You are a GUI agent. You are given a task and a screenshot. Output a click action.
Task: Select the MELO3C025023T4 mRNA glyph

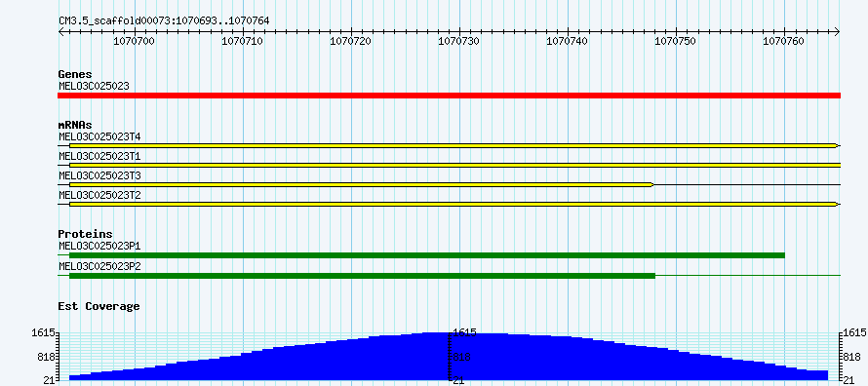[x=449, y=145]
